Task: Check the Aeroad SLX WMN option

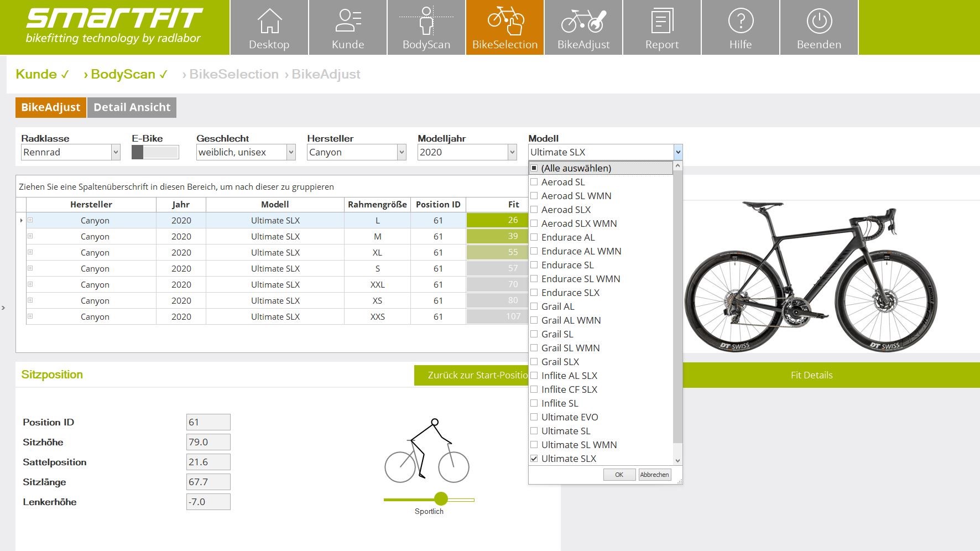Action: coord(534,223)
